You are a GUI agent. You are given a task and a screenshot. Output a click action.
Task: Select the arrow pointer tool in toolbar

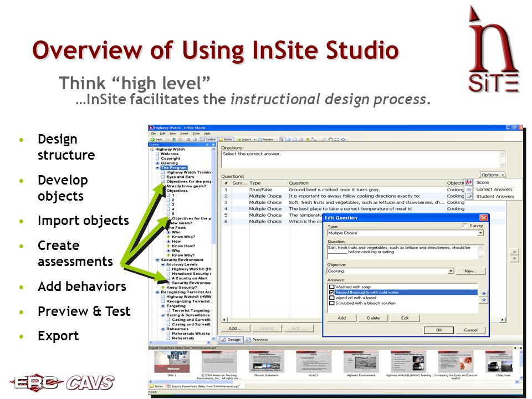pyautogui.click(x=282, y=140)
